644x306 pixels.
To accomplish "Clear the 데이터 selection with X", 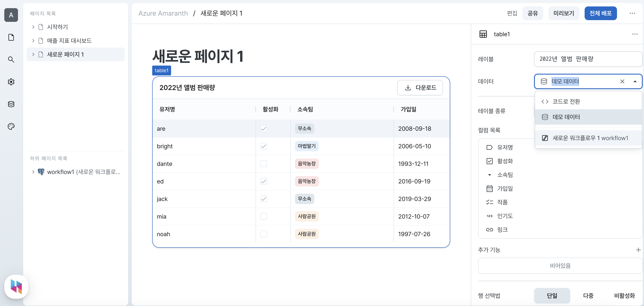I will click(622, 81).
